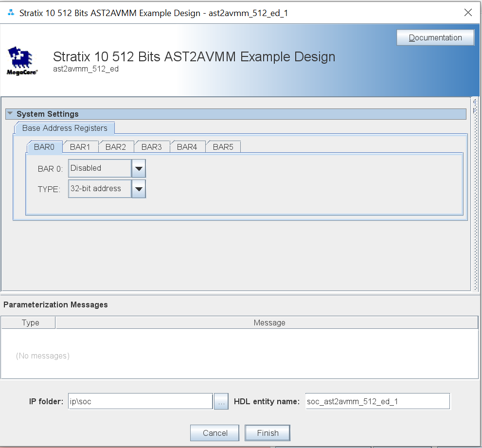Select the BAR5 tab
This screenshot has height=448, width=482.
(x=223, y=147)
